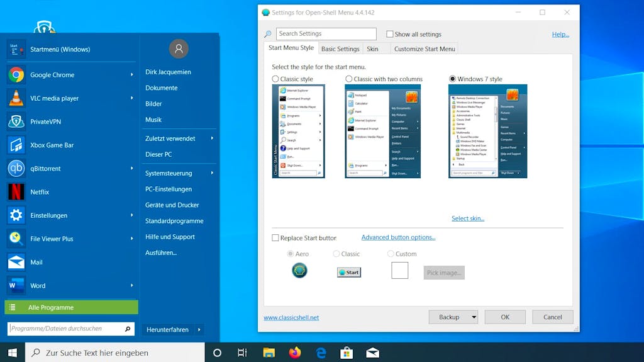This screenshot has width=644, height=362.
Task: Expand Einstellungen submenu arrow
Action: pos(132,215)
